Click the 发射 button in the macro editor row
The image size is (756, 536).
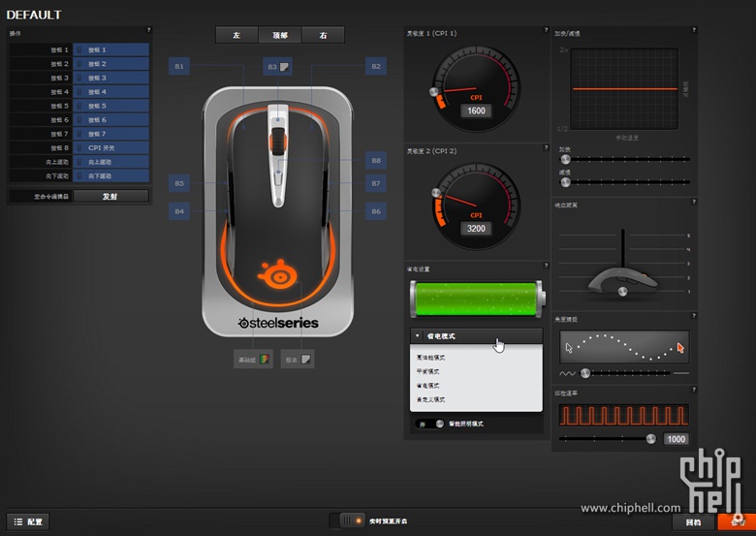[110, 196]
